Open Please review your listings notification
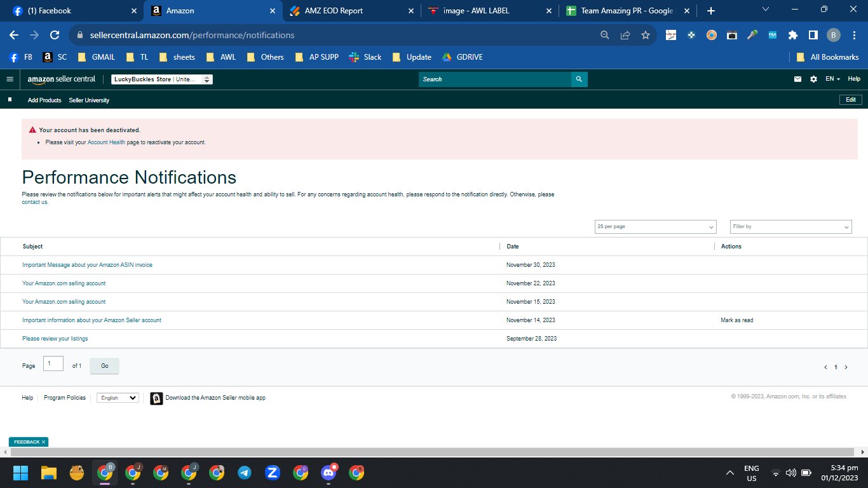Screen dimensions: 868x488 click(55, 339)
